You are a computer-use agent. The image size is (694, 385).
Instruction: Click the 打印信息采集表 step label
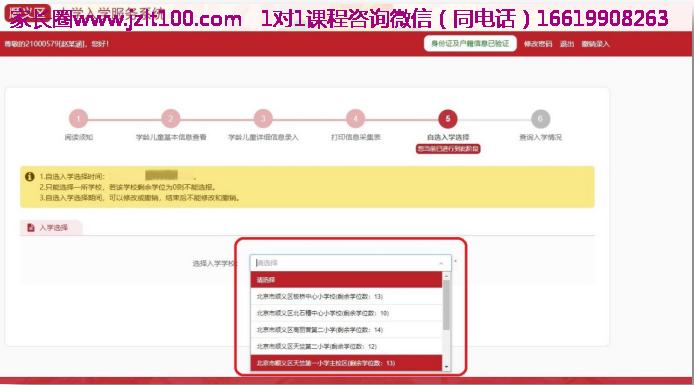355,137
